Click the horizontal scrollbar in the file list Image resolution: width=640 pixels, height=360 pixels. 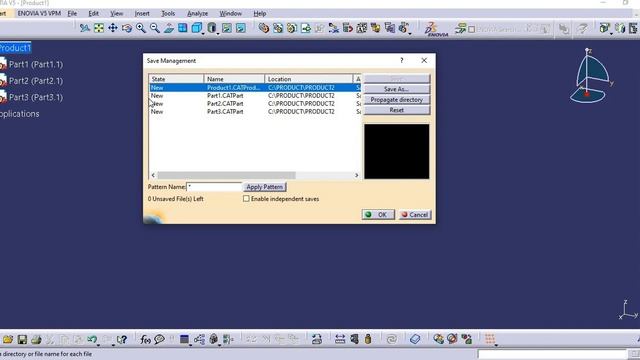pyautogui.click(x=227, y=175)
